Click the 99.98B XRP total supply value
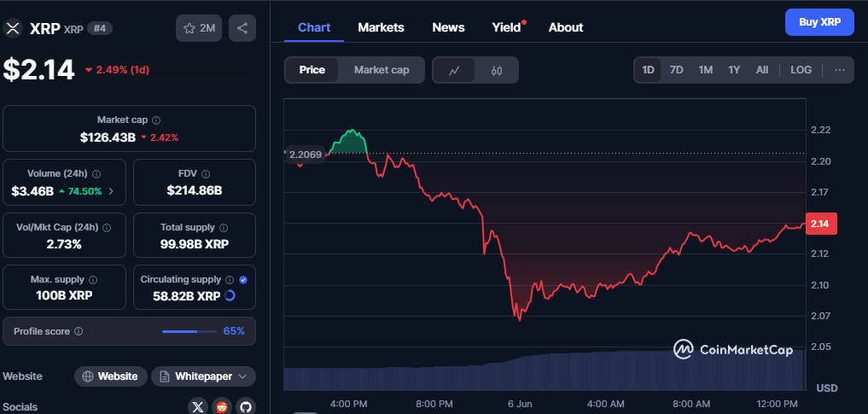Image resolution: width=868 pixels, height=414 pixels. [x=195, y=244]
